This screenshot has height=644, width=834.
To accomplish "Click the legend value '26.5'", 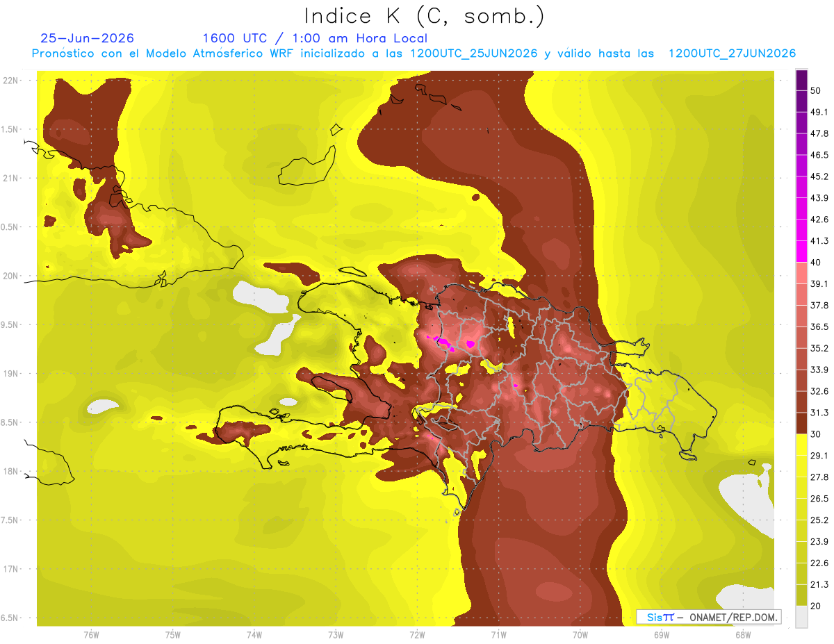I will coord(819,498).
